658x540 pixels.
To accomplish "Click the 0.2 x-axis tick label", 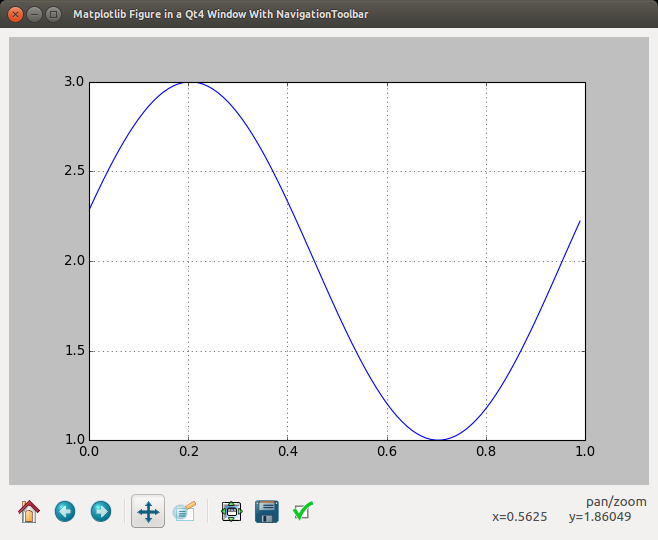I will (x=188, y=451).
